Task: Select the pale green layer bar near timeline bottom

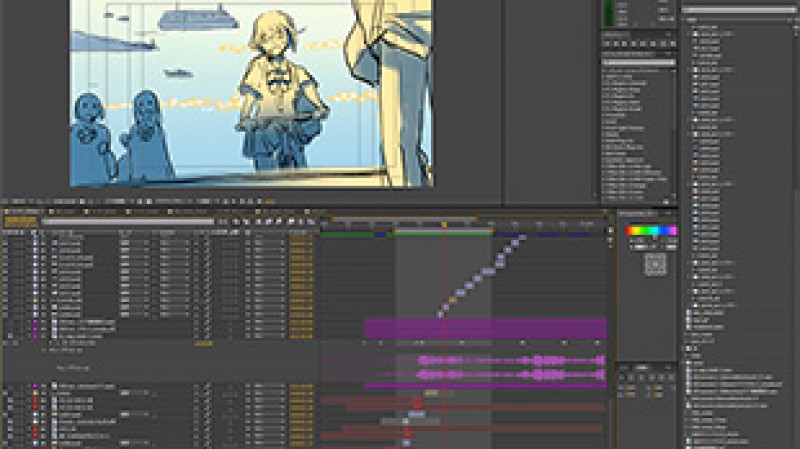Action: point(410,421)
